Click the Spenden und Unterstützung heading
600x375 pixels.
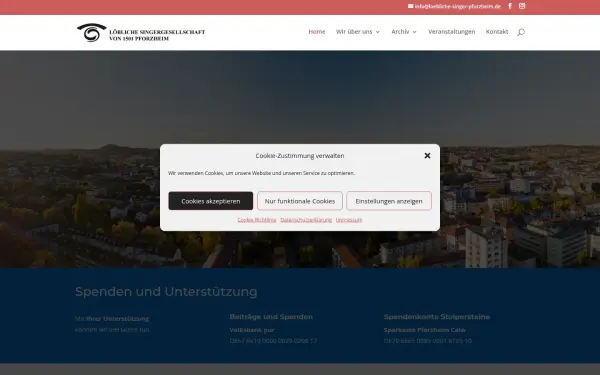pos(166,292)
